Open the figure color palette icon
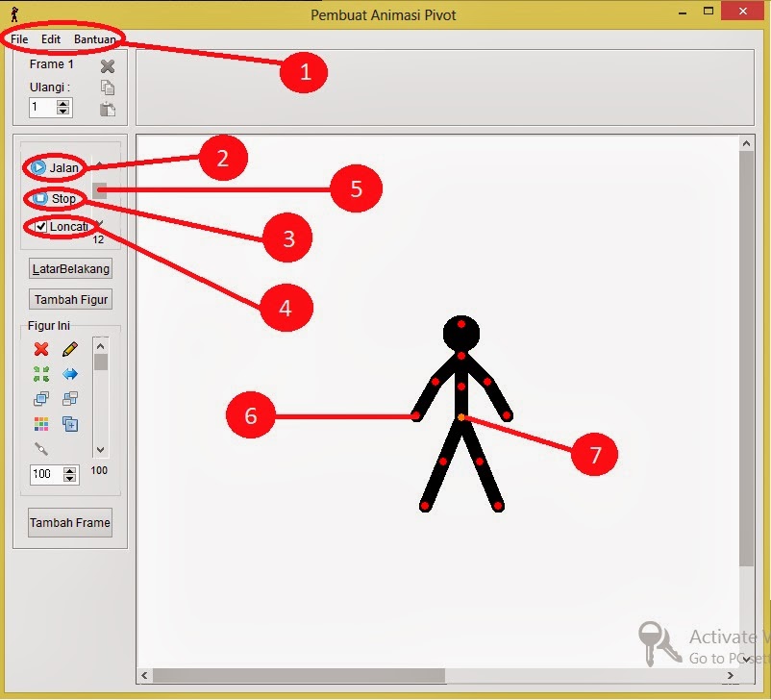Viewport: 771px width, 700px height. (x=41, y=423)
